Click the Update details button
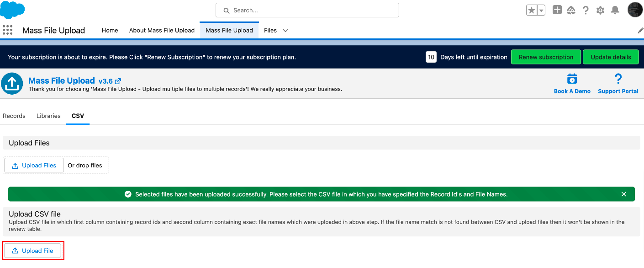 [611, 57]
